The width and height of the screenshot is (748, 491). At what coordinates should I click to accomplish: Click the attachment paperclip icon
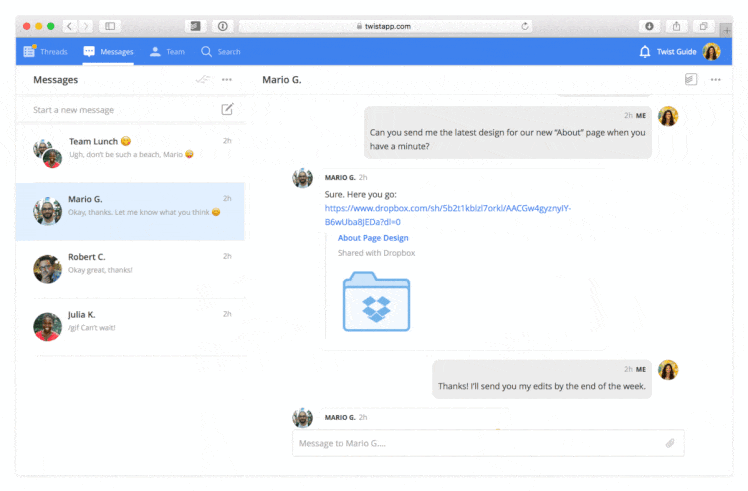click(670, 443)
